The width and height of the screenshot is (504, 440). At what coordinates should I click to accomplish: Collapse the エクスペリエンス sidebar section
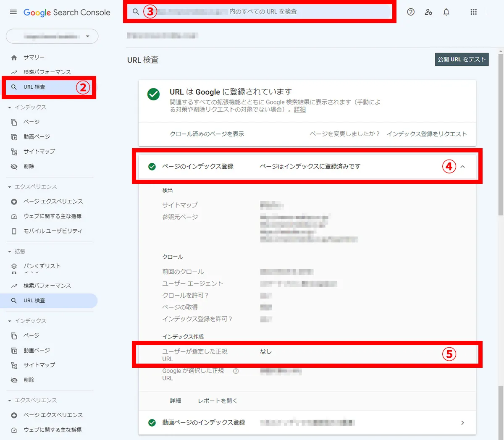[x=10, y=186]
